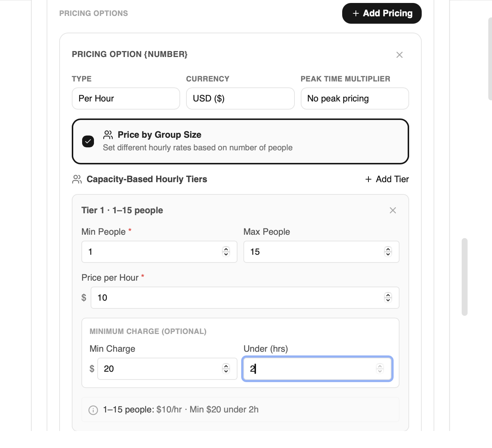492x448 pixels.
Task: Click the stepper arrows on Under (hrs) field
Action: [380, 369]
